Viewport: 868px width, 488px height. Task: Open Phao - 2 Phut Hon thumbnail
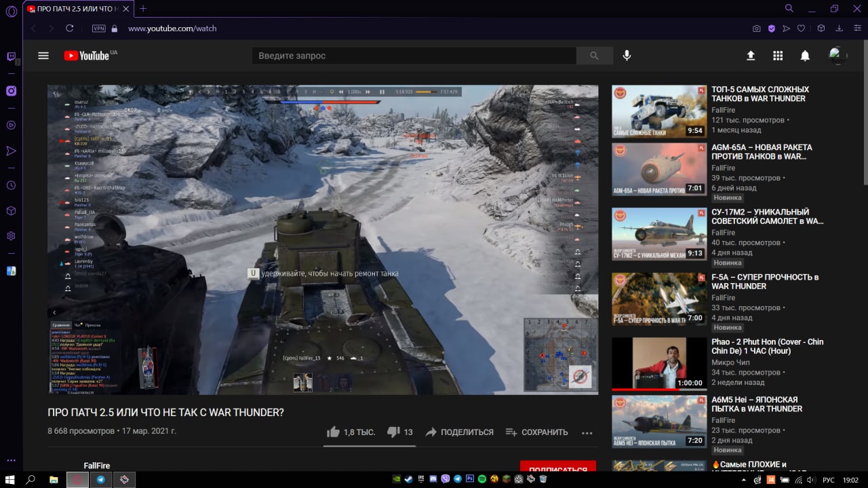[659, 364]
